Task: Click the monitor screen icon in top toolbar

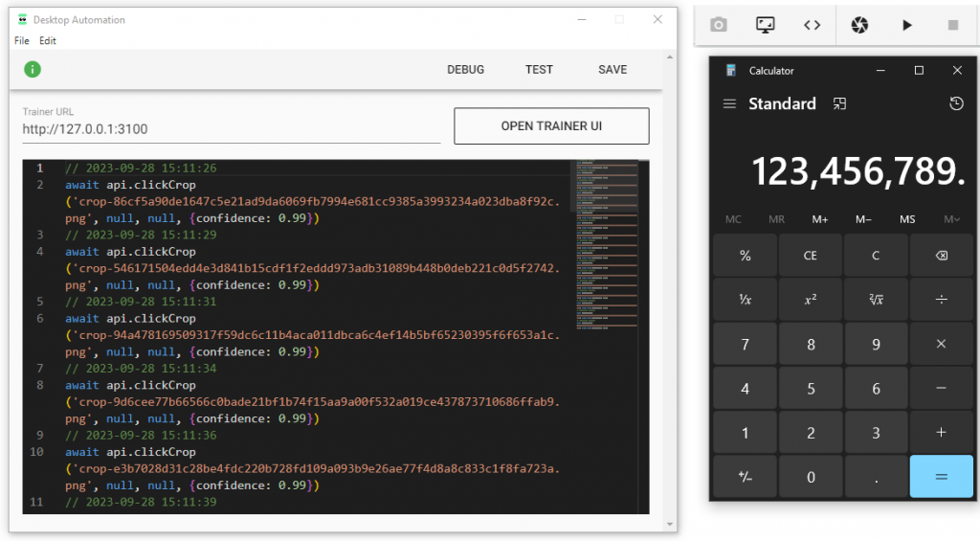Action: click(765, 25)
